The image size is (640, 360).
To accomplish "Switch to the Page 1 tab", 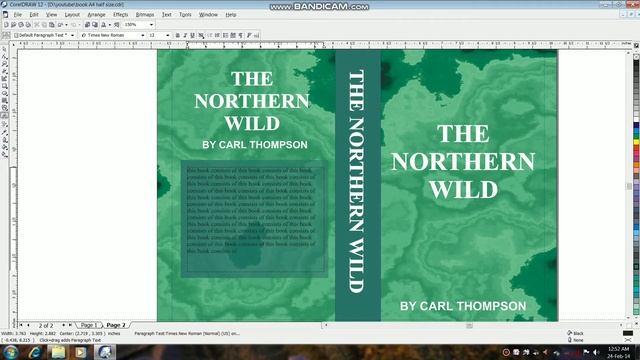I will (89, 325).
